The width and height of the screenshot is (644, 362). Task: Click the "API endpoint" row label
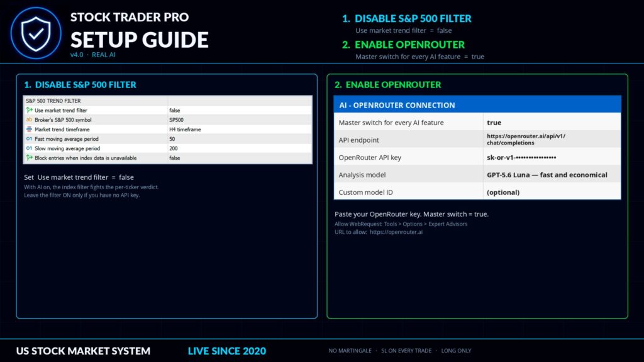coord(358,140)
